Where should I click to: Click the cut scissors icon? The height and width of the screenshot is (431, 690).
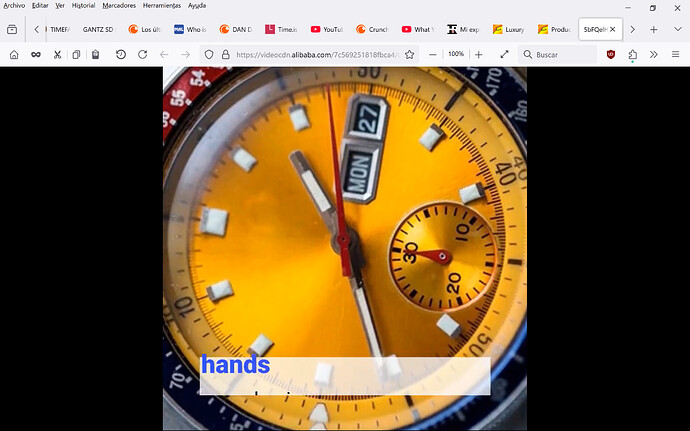tap(57, 55)
